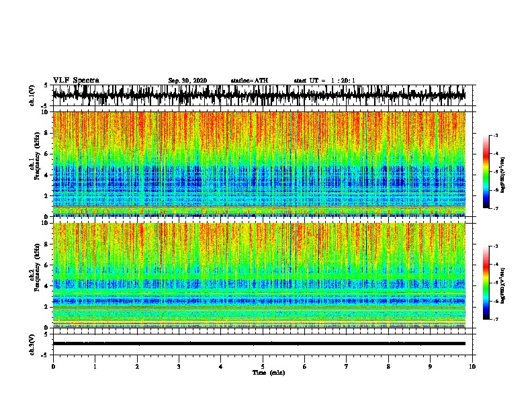Click the ch.1 color scale log(PSD) unit label

tap(503, 175)
